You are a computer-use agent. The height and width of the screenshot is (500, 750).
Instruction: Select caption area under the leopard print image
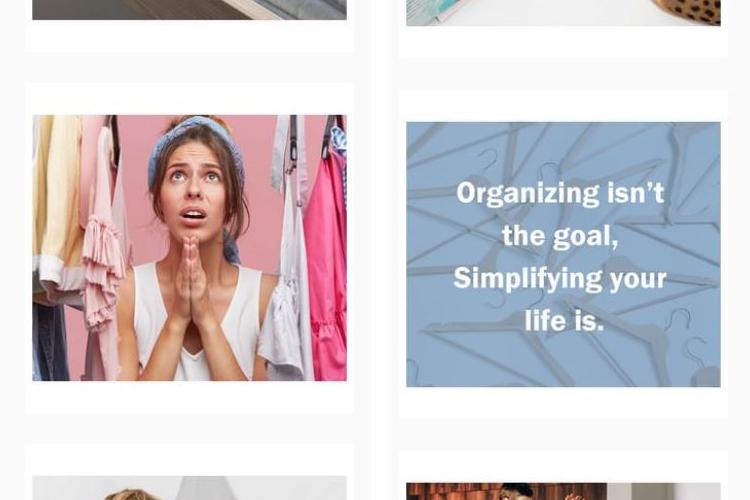(x=563, y=42)
